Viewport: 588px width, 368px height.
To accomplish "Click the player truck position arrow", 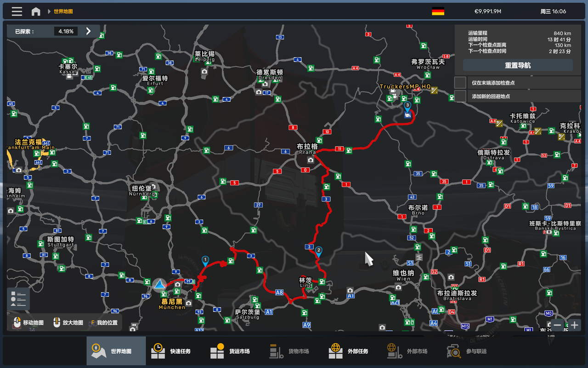I will pos(159,285).
